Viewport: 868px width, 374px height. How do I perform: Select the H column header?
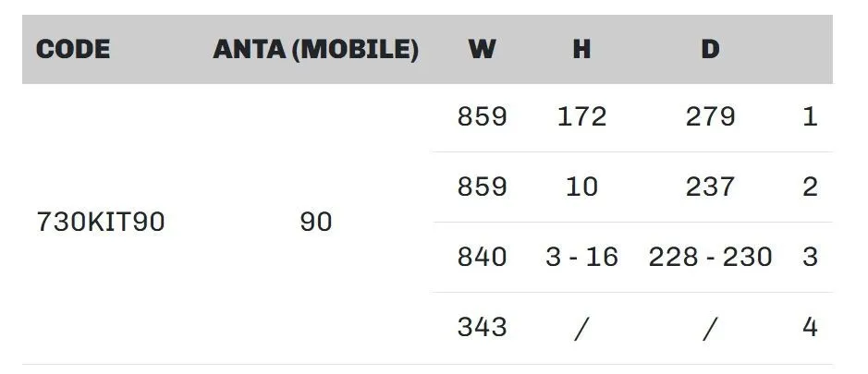(x=581, y=49)
